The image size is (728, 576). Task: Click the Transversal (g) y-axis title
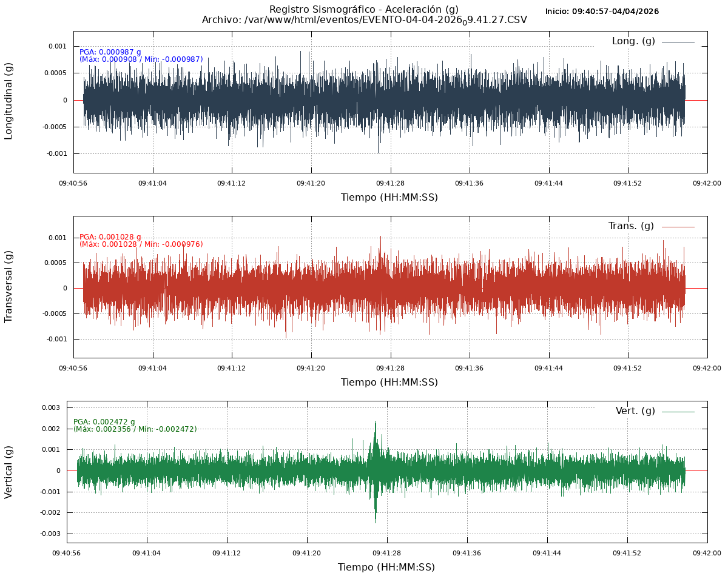9,286
